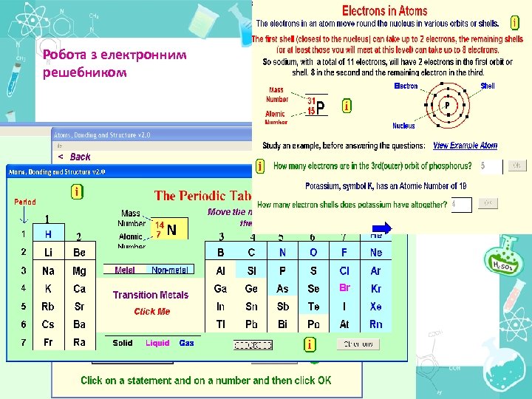Select chlorine Cl cell
The image size is (532, 399).
(x=344, y=270)
